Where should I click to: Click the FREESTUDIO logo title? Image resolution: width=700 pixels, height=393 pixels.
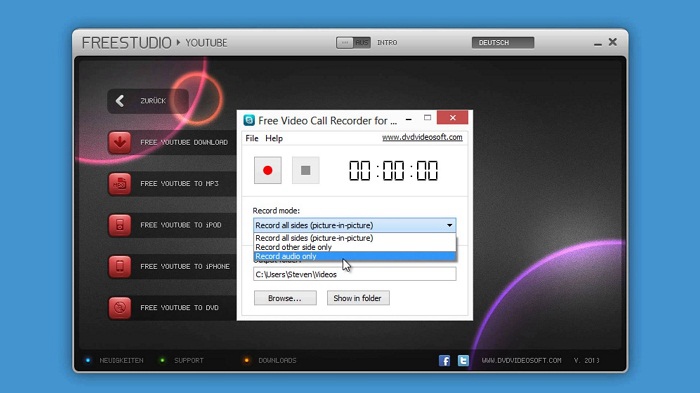pyautogui.click(x=126, y=43)
